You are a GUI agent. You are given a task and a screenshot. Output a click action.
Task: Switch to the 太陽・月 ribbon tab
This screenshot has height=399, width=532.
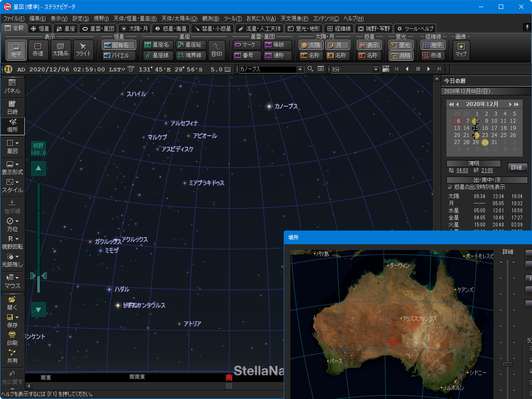click(x=134, y=28)
